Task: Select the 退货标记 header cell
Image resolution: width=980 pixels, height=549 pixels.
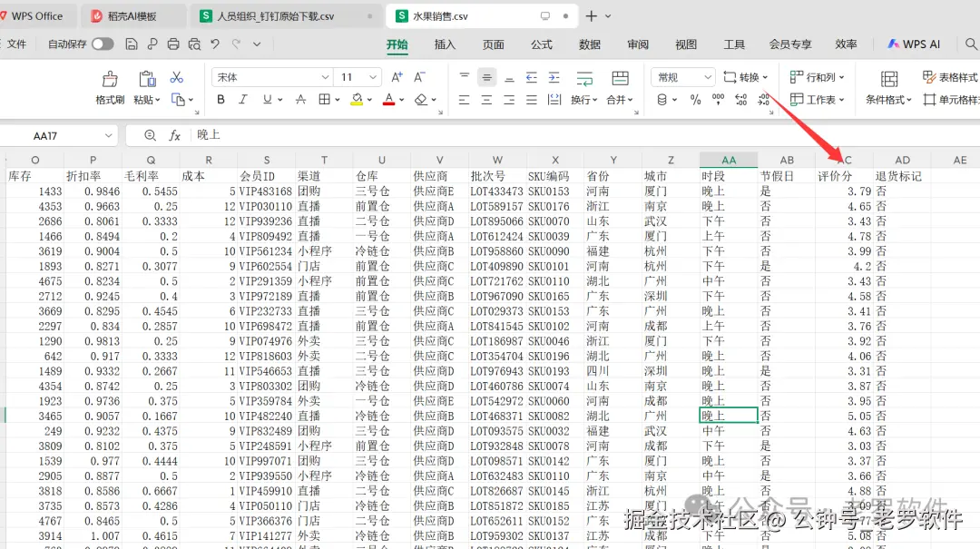Action: 902,176
